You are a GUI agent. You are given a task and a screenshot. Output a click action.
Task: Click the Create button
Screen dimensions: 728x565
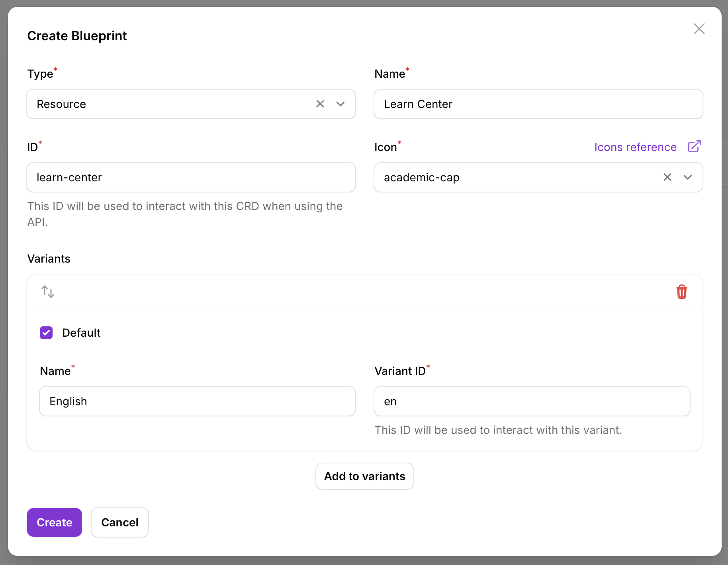(x=54, y=522)
